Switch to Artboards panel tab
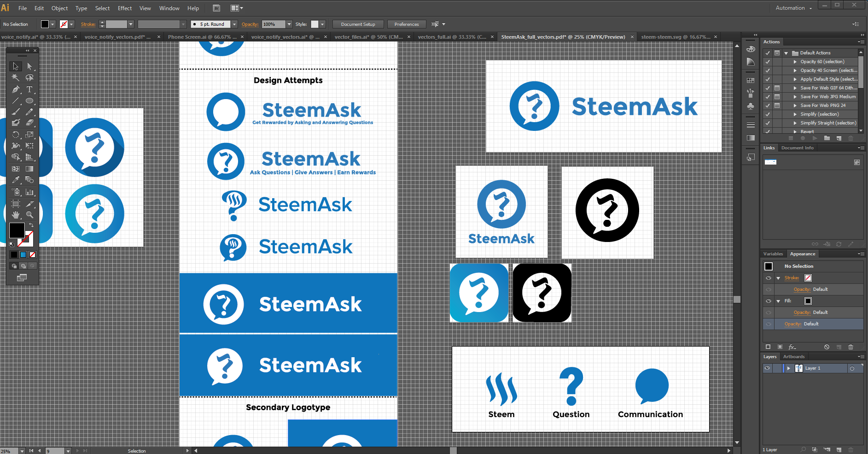The height and width of the screenshot is (454, 868). [794, 357]
